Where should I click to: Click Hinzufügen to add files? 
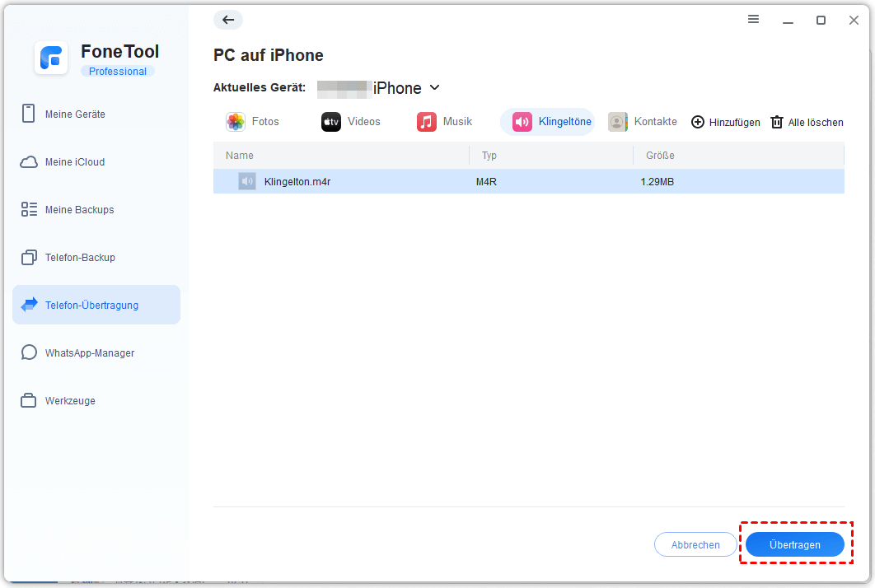point(725,122)
